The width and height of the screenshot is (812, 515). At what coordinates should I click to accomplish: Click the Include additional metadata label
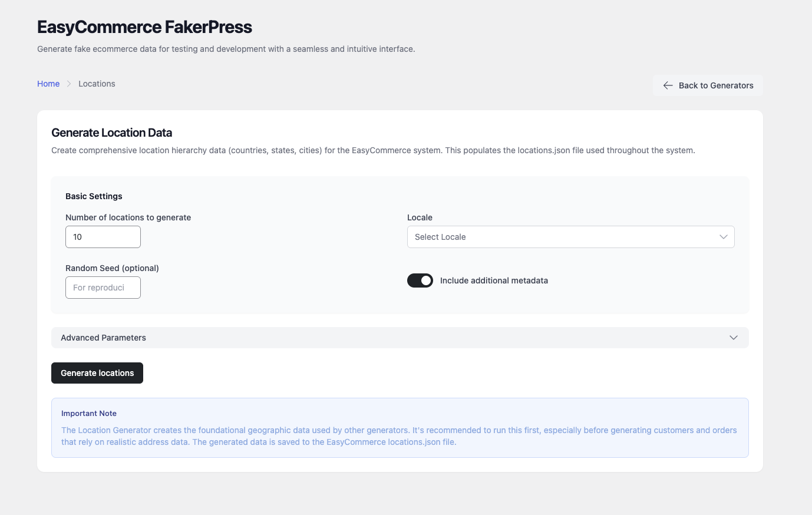pos(494,280)
